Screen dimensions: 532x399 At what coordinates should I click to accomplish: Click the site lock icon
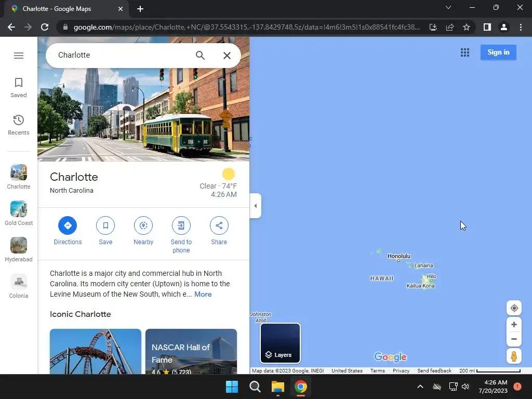pos(65,27)
